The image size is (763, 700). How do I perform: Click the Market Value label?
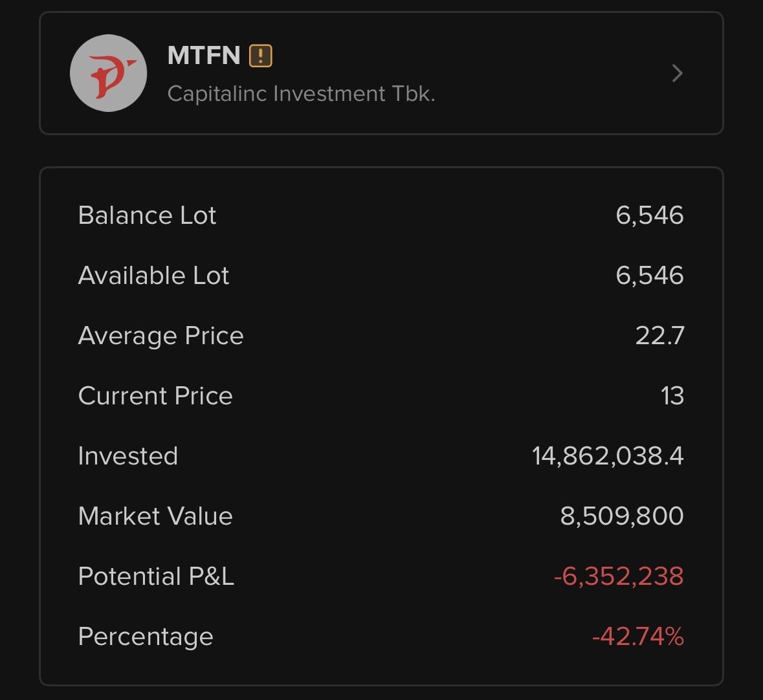[155, 516]
